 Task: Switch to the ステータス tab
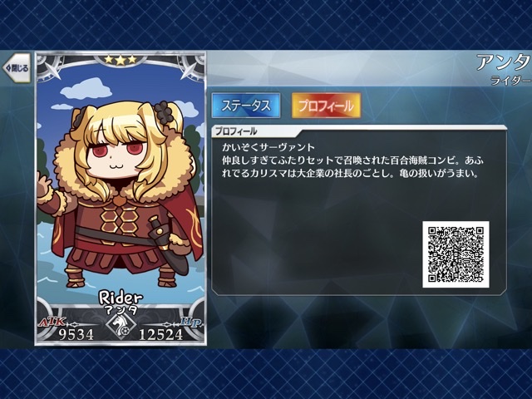tap(246, 106)
